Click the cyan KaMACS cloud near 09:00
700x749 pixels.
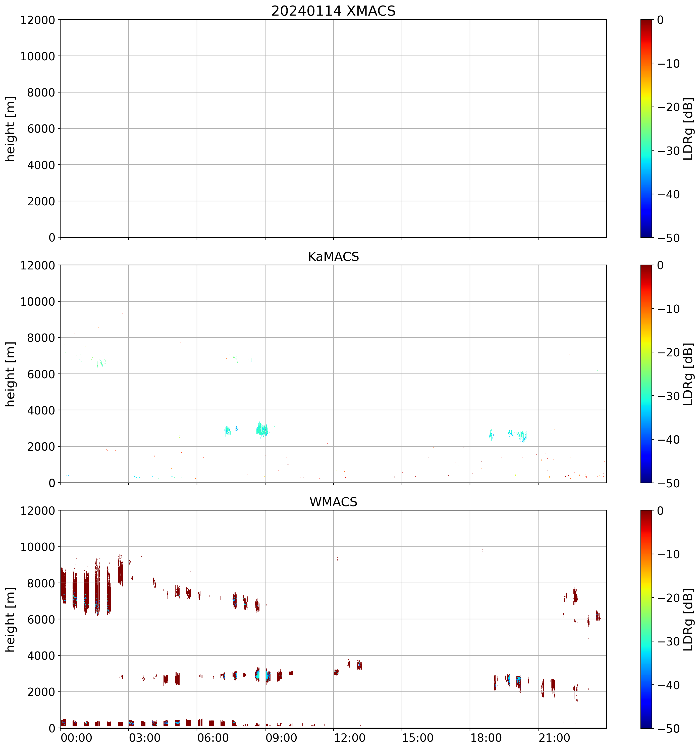coord(262,430)
